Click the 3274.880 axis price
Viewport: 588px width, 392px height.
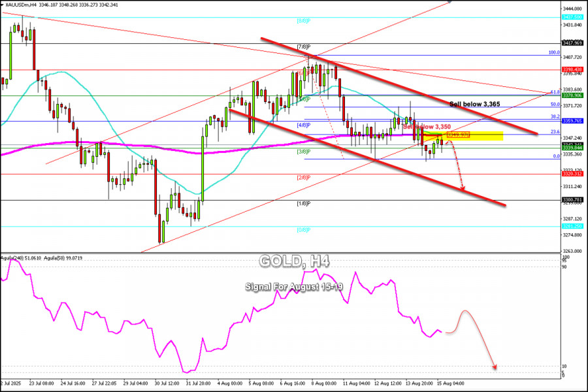pyautogui.click(x=572, y=235)
